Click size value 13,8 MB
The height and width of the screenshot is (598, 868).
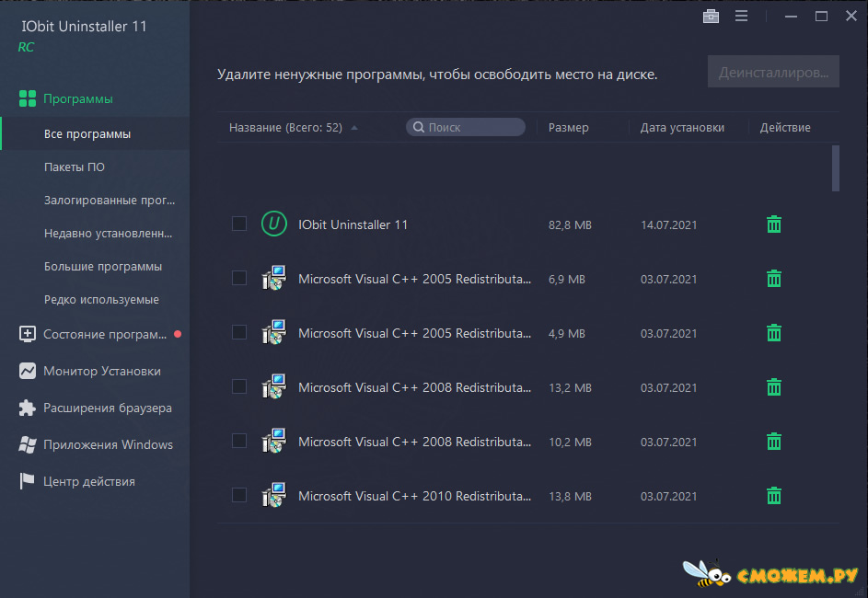point(570,496)
